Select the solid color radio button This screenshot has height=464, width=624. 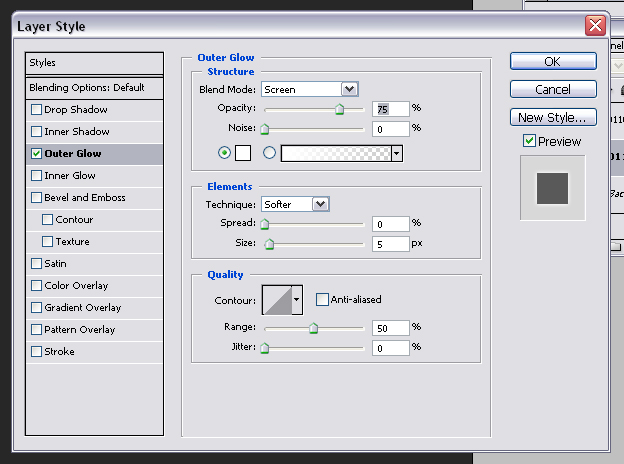point(224,153)
